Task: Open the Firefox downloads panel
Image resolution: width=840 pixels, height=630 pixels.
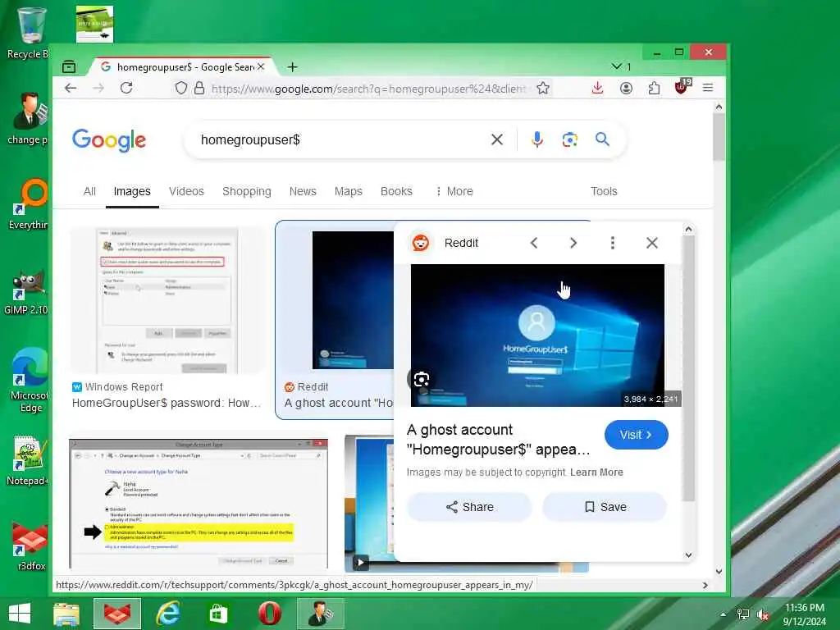Action: pos(597,88)
